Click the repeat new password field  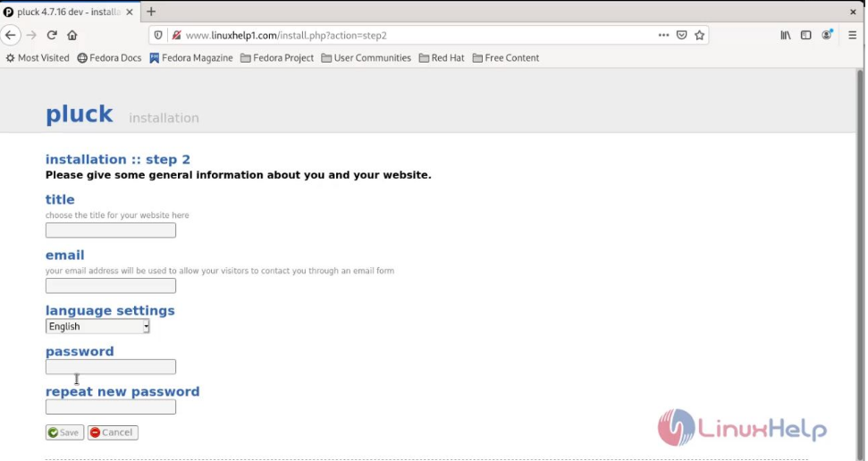[x=111, y=407]
